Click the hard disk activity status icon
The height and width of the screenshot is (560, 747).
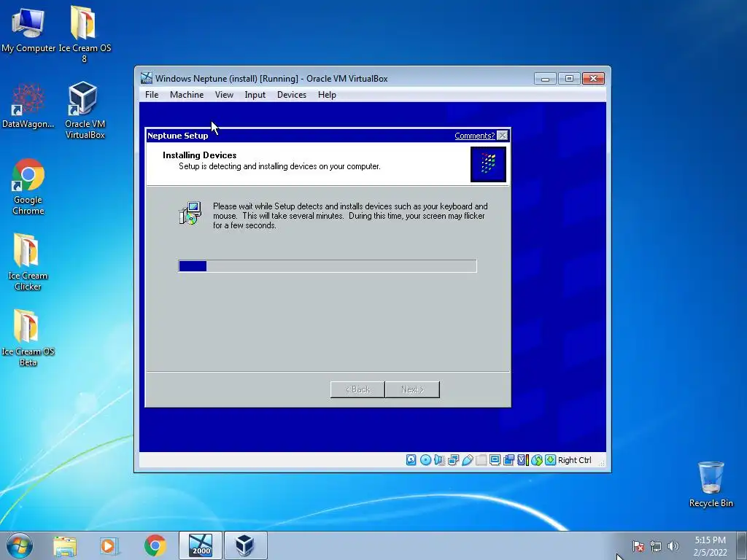tap(411, 459)
